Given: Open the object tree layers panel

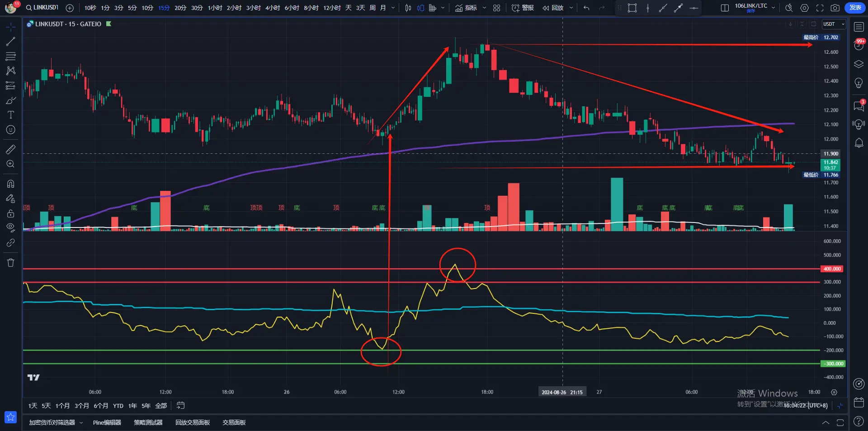Looking at the screenshot, I should pyautogui.click(x=859, y=64).
